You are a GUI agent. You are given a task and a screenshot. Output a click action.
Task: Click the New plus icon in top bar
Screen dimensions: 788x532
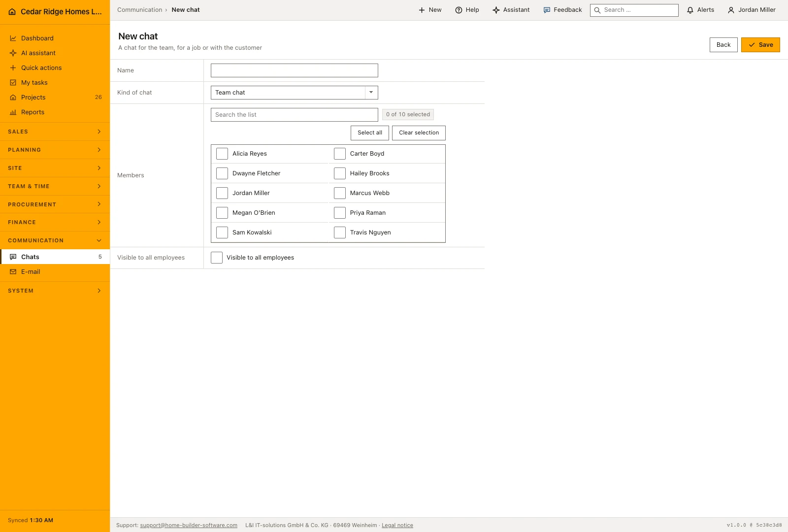tap(422, 10)
